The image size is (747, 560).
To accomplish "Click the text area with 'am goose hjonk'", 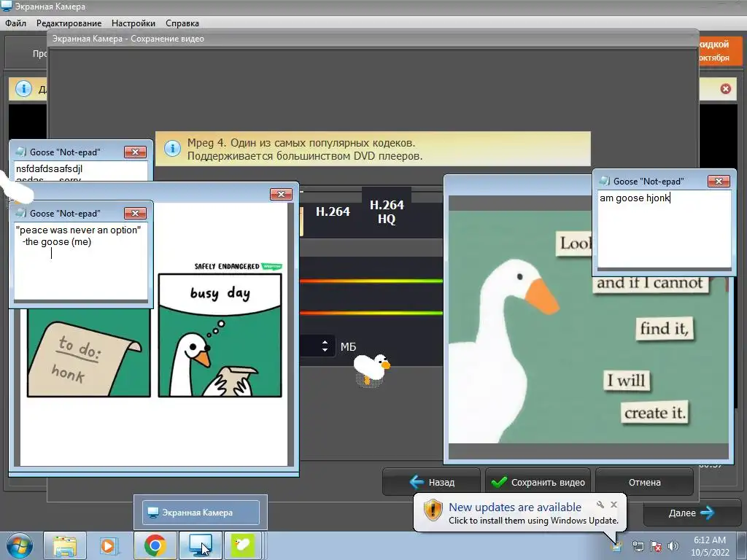I will coord(664,229).
